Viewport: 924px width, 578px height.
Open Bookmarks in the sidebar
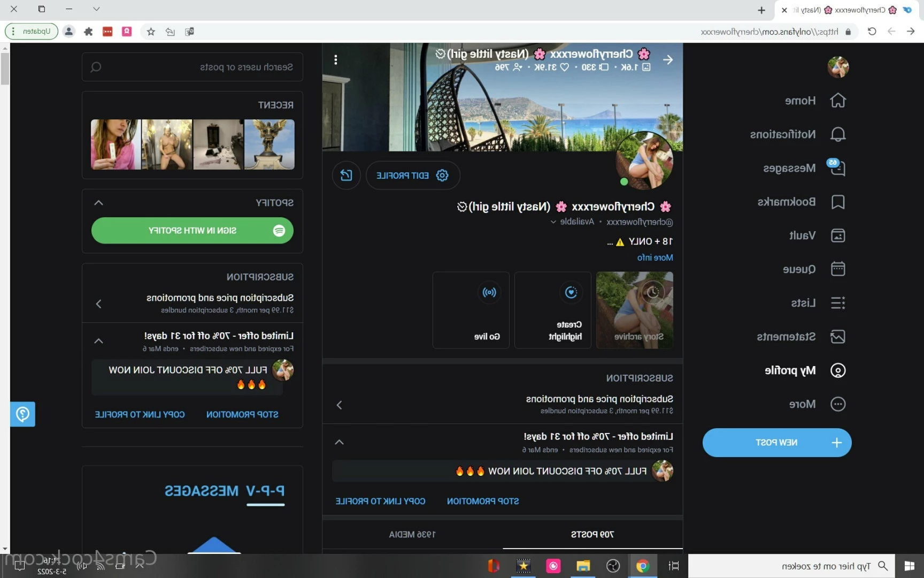[801, 202]
